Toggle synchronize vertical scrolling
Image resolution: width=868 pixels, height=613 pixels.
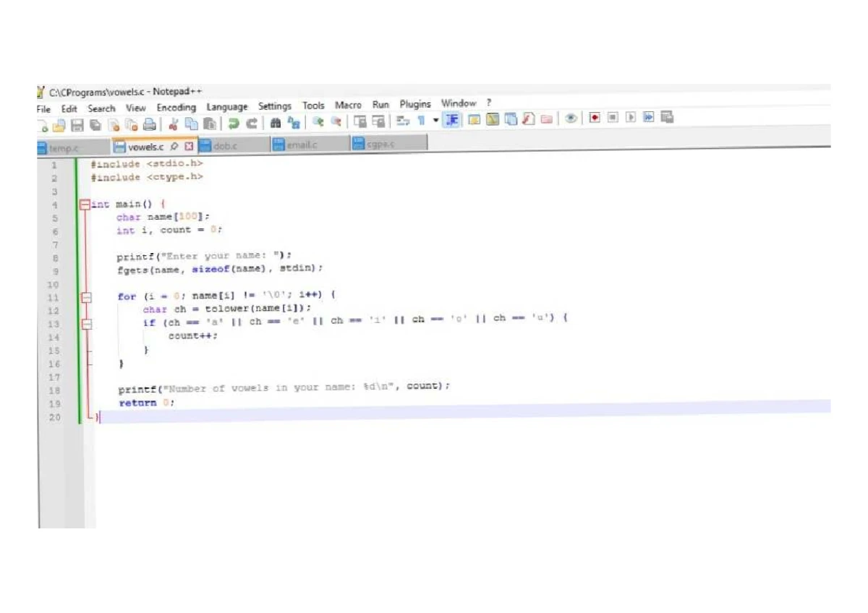pos(359,122)
